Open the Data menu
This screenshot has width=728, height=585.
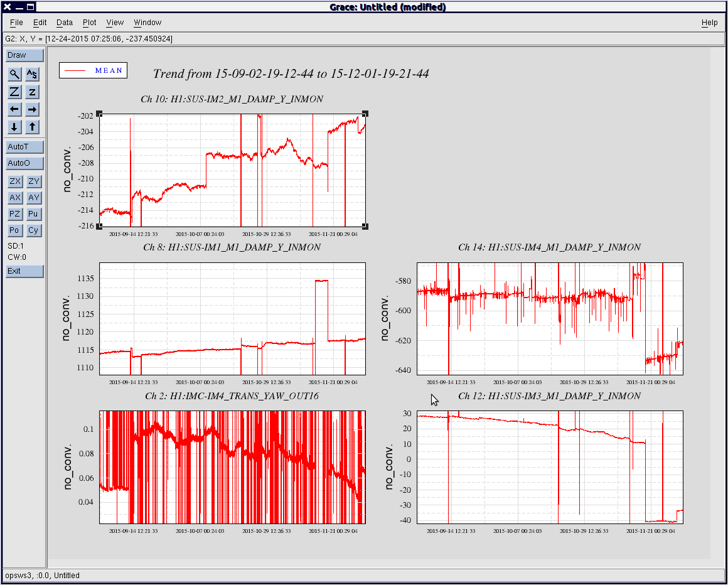coord(65,23)
